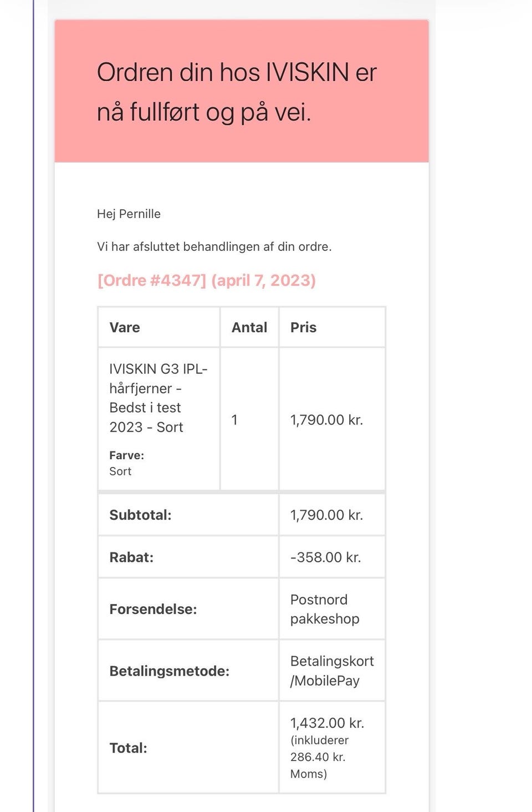Click the product row price 1,790.00 kr.

pos(326,420)
